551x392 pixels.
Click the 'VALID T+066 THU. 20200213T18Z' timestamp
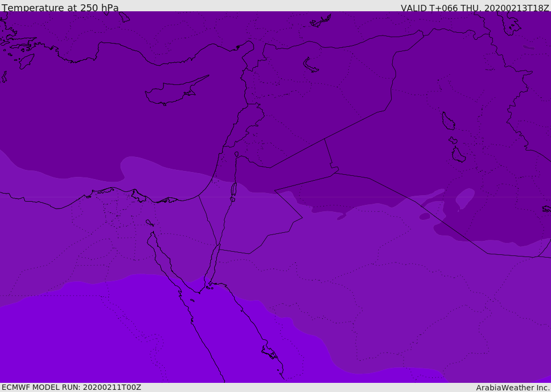(x=475, y=8)
